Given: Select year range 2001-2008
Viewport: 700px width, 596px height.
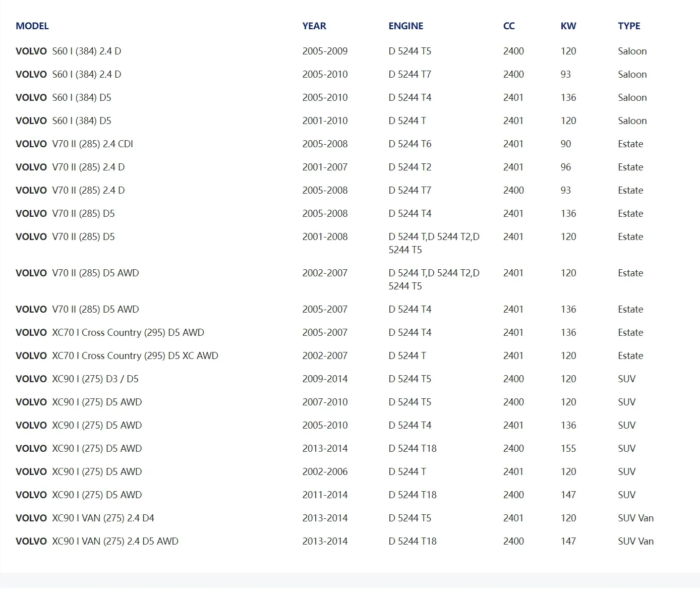Looking at the screenshot, I should [x=325, y=236].
